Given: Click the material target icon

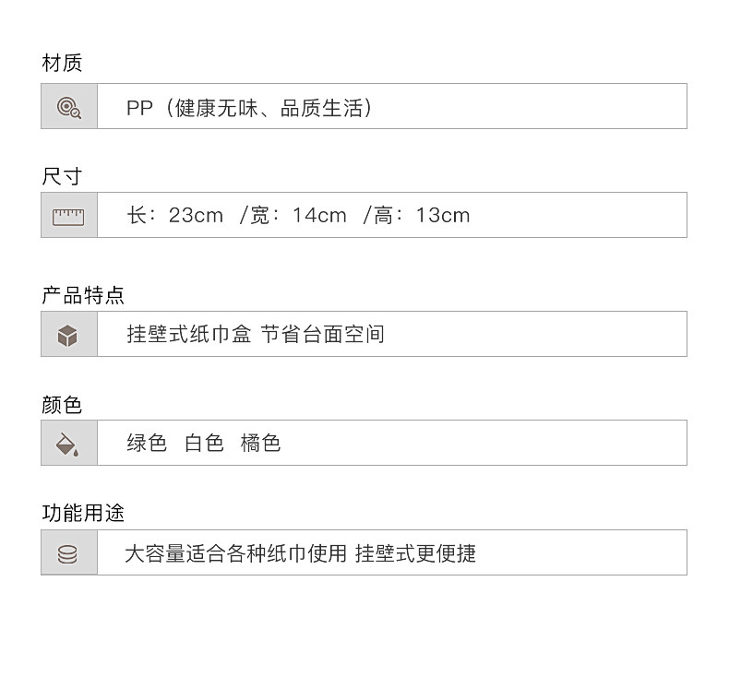Looking at the screenshot, I should (x=69, y=107).
